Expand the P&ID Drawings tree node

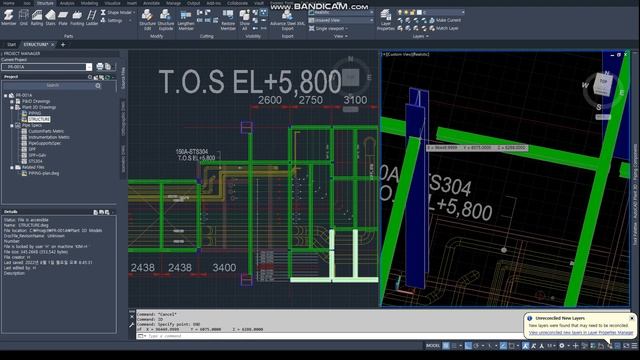click(12, 101)
